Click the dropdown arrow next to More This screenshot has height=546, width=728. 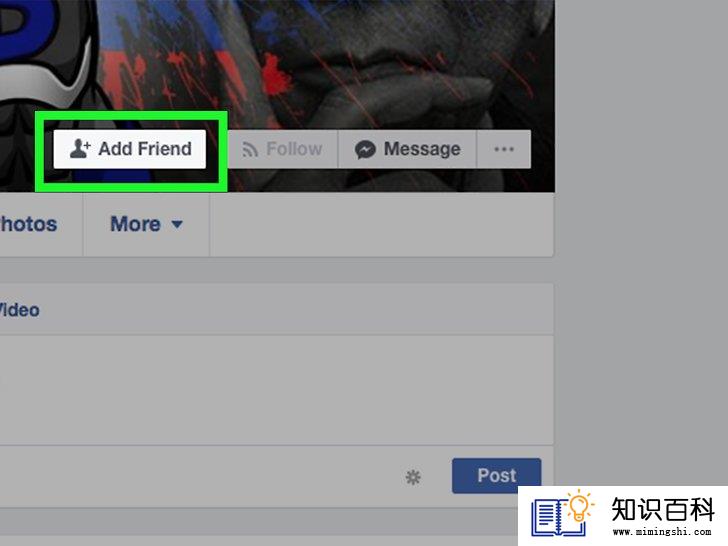(177, 225)
